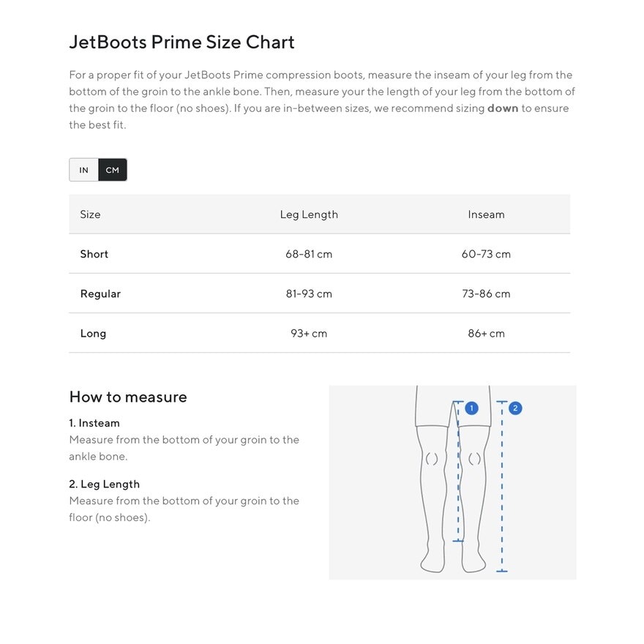Screen dimensions: 644x644
Task: Click the 68-81 cm leg length cell
Action: (x=309, y=254)
